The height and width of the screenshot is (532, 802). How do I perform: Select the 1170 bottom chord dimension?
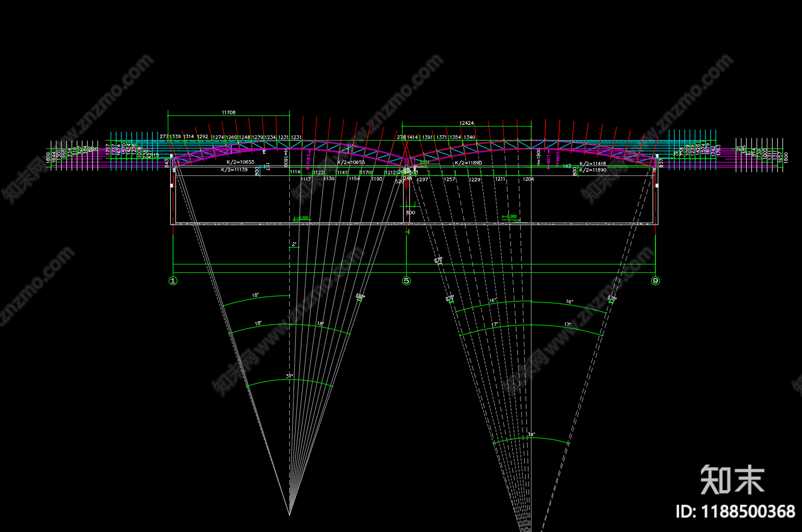pyautogui.click(x=366, y=172)
